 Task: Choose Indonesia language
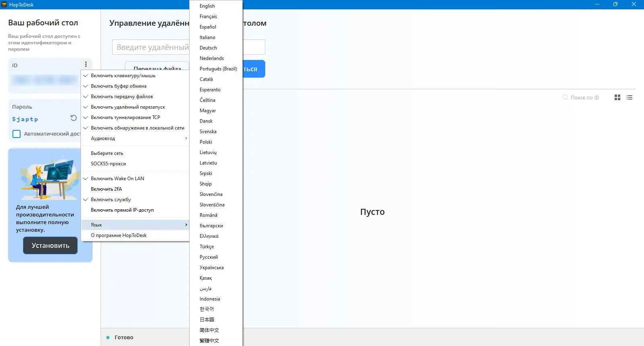pos(216,299)
